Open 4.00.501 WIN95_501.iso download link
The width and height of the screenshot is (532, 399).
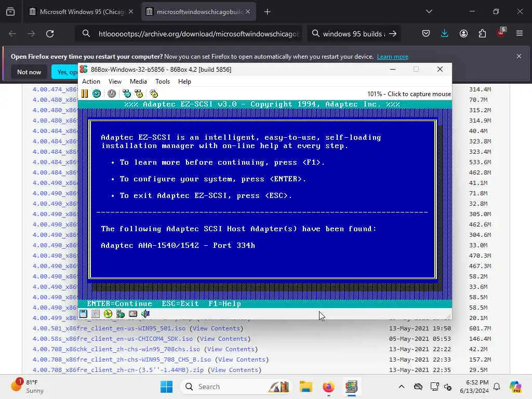[109, 328]
